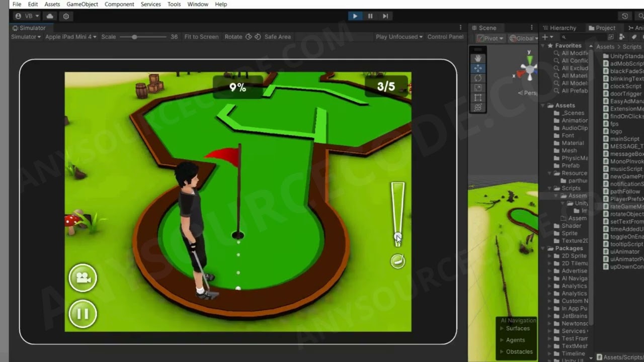Open the Simulator view dropdown

(26, 37)
